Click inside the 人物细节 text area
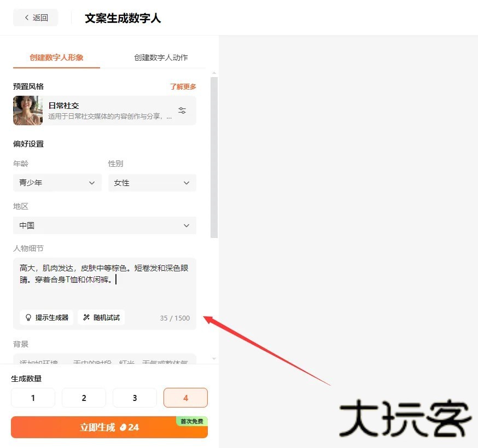Image resolution: width=478 pixels, height=448 pixels. click(x=104, y=290)
